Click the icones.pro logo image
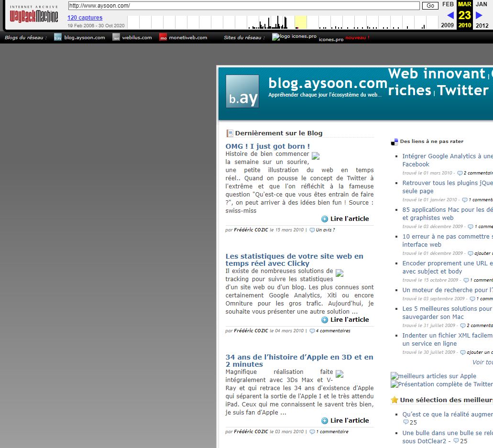This screenshot has height=448, width=493. 294,36
